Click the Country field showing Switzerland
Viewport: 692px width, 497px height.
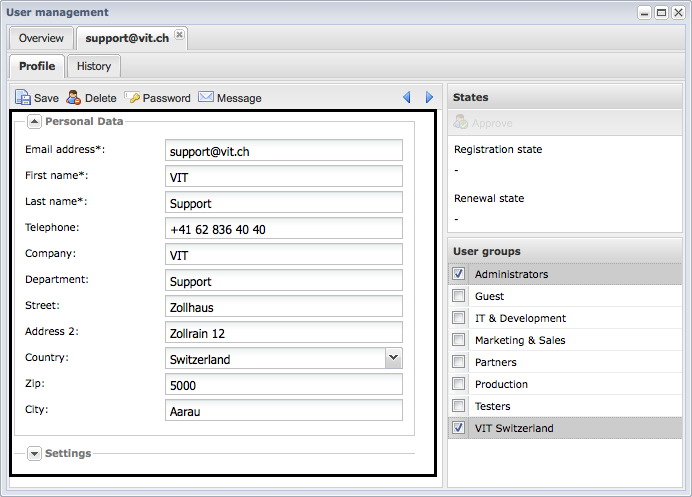[275, 358]
